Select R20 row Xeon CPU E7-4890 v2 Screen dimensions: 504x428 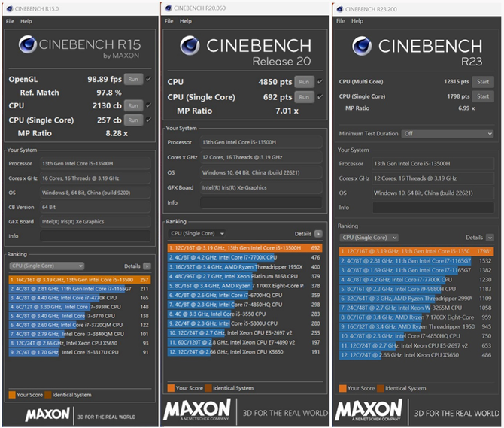[244, 342]
